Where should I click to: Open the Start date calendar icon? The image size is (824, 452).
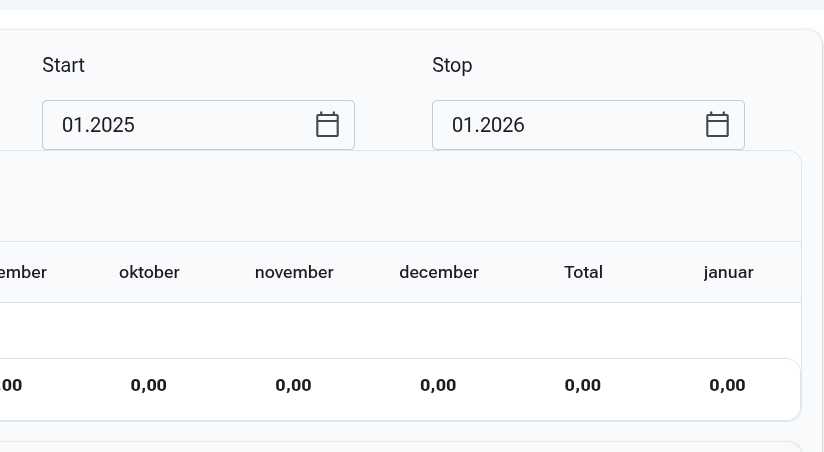click(x=327, y=125)
